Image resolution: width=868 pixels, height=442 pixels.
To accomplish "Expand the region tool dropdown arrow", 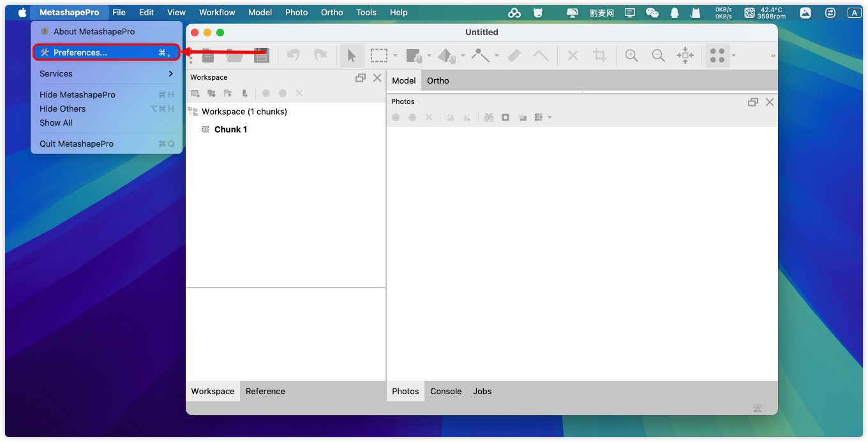I will click(429, 55).
